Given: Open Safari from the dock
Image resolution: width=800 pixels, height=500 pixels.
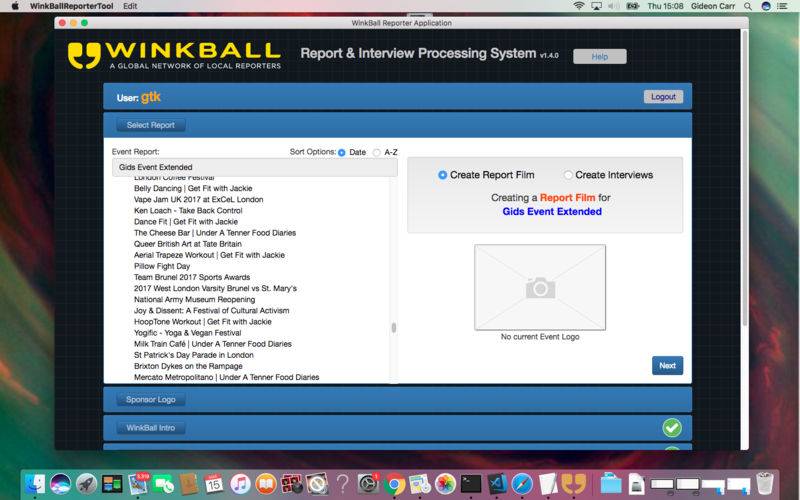Looking at the screenshot, I should tap(522, 484).
